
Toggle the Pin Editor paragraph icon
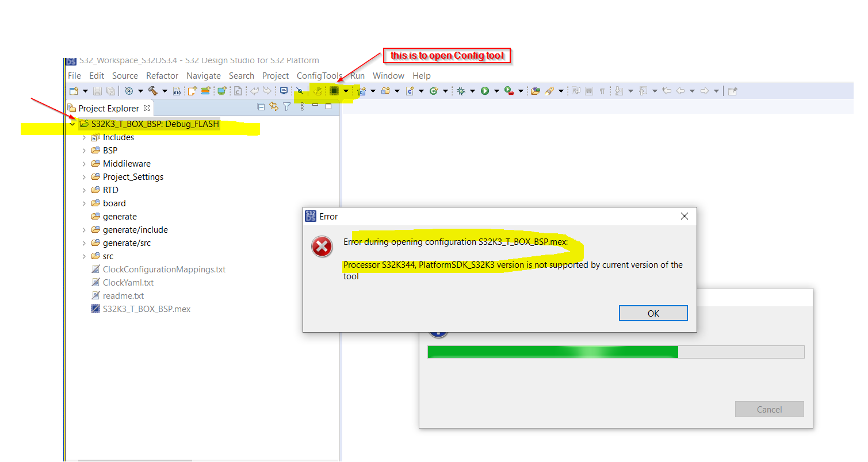click(x=601, y=90)
